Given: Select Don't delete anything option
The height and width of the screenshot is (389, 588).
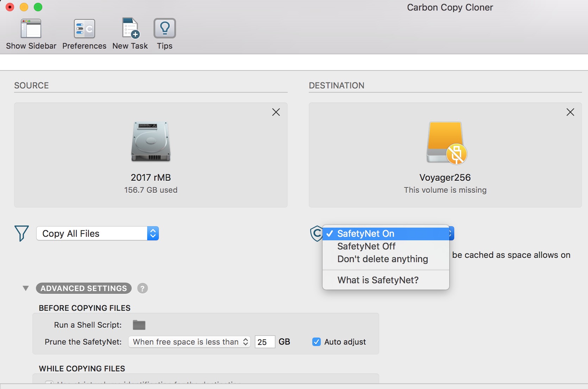Looking at the screenshot, I should [386, 259].
